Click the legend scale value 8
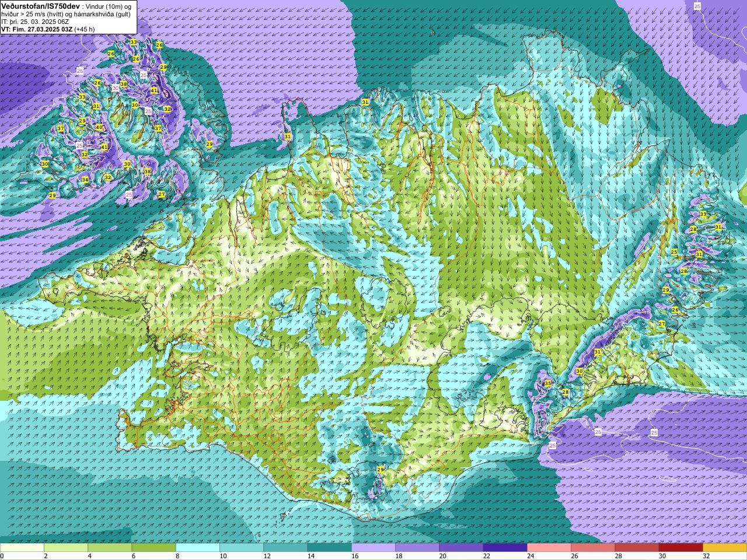Screen dimensions: 747x560 [x=176, y=556]
